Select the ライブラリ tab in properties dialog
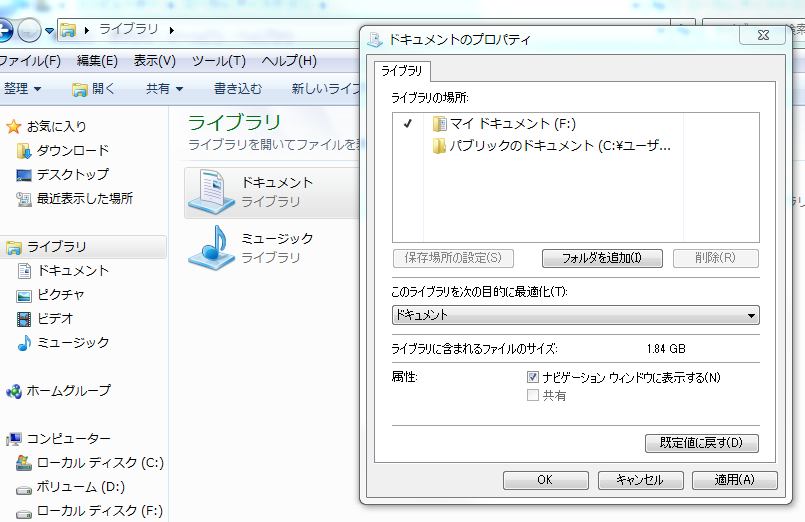This screenshot has width=805, height=522. coord(402,71)
